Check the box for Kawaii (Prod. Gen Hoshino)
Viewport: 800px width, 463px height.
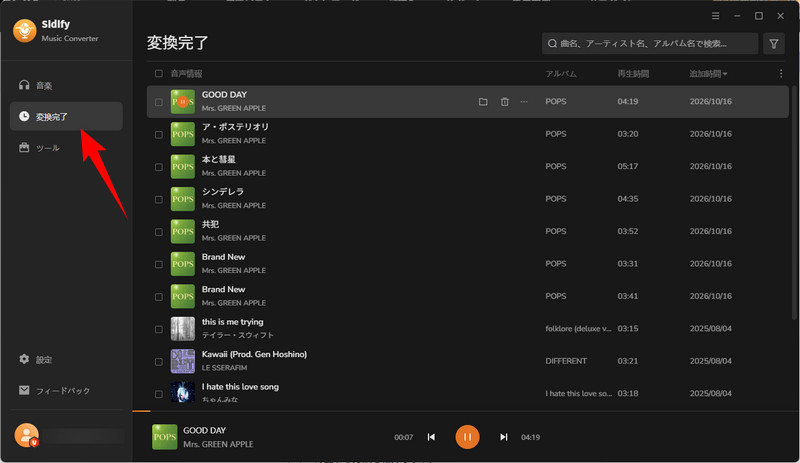tap(159, 361)
